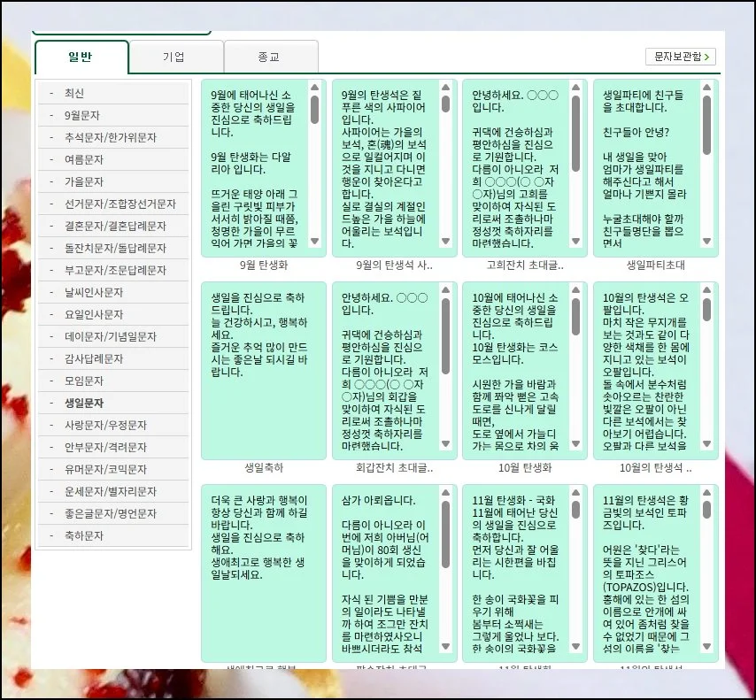Click down arrow in 생일파티초대 card

[x=706, y=241]
